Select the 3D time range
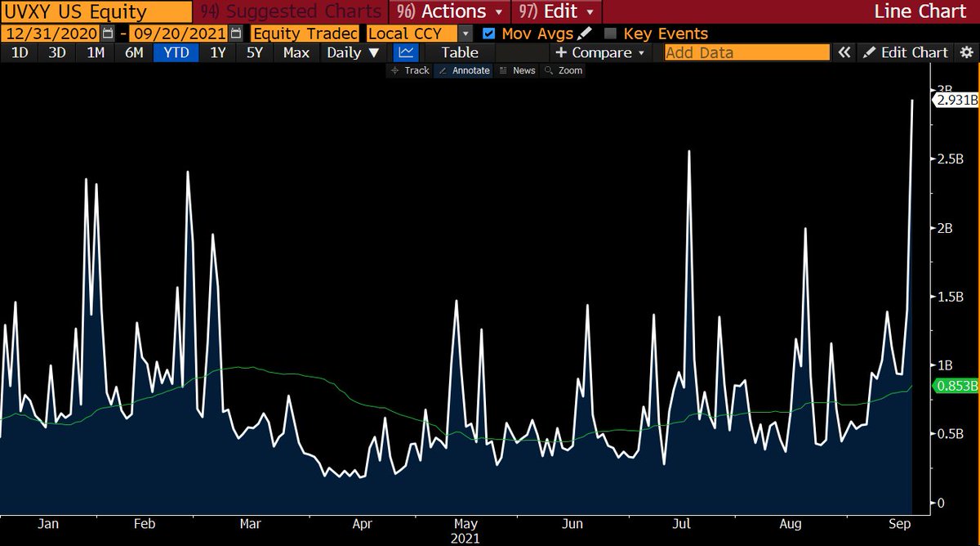Screen dimensions: 980x546 pyautogui.click(x=56, y=52)
